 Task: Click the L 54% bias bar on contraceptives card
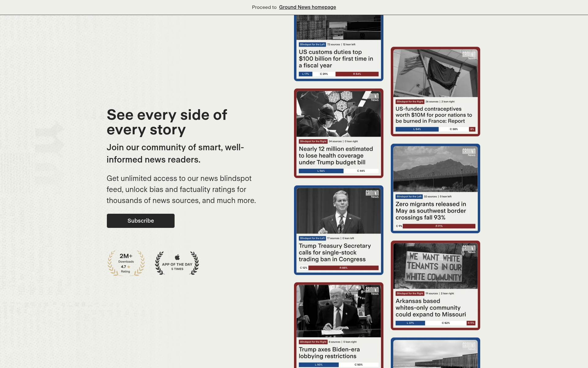[417, 129]
